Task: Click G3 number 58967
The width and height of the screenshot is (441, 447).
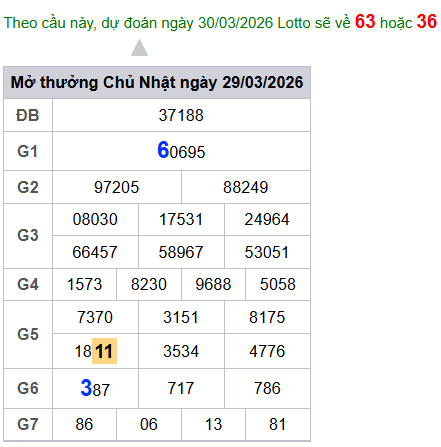Action: point(181,252)
